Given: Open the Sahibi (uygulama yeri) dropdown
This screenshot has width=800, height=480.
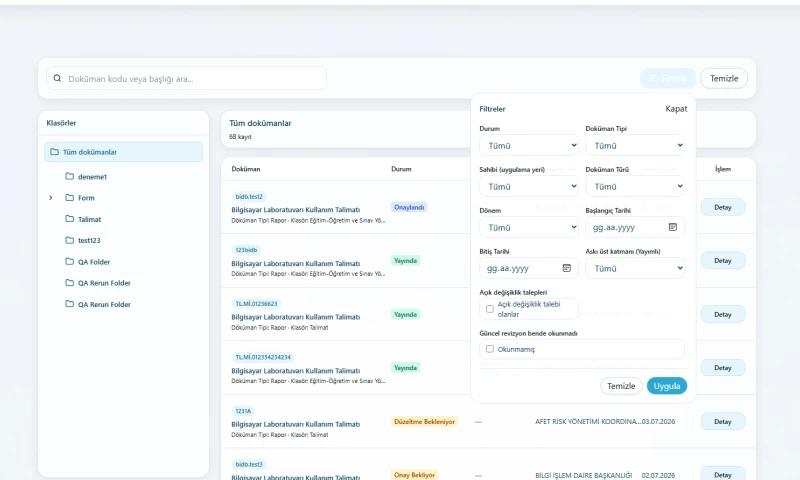Looking at the screenshot, I should pos(529,186).
